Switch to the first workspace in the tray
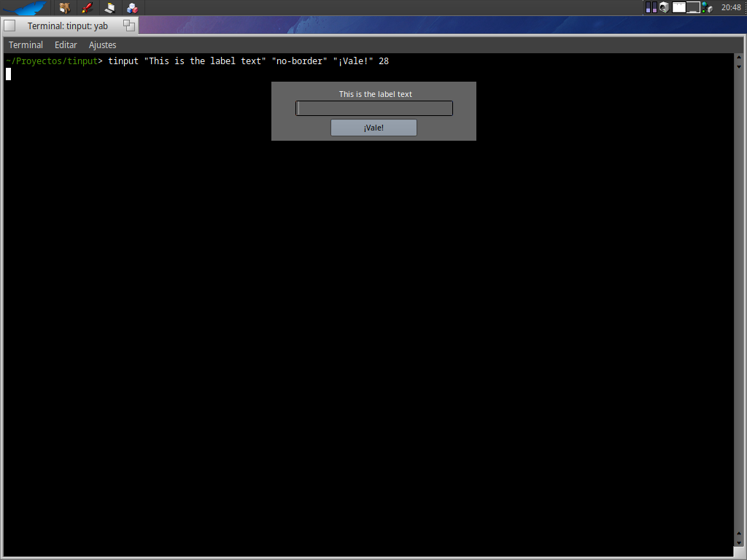The height and width of the screenshot is (560, 747). pos(679,7)
